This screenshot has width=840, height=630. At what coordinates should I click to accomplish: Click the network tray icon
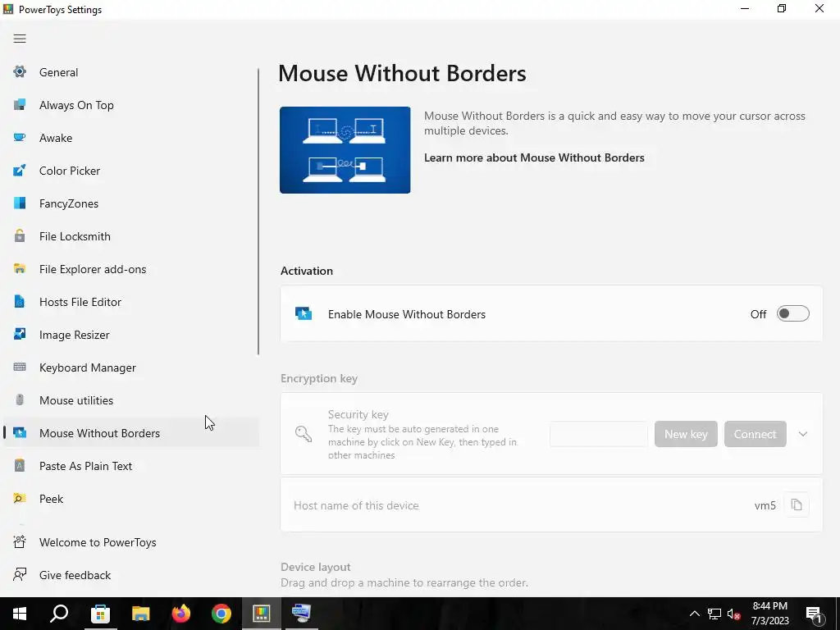[714, 614]
